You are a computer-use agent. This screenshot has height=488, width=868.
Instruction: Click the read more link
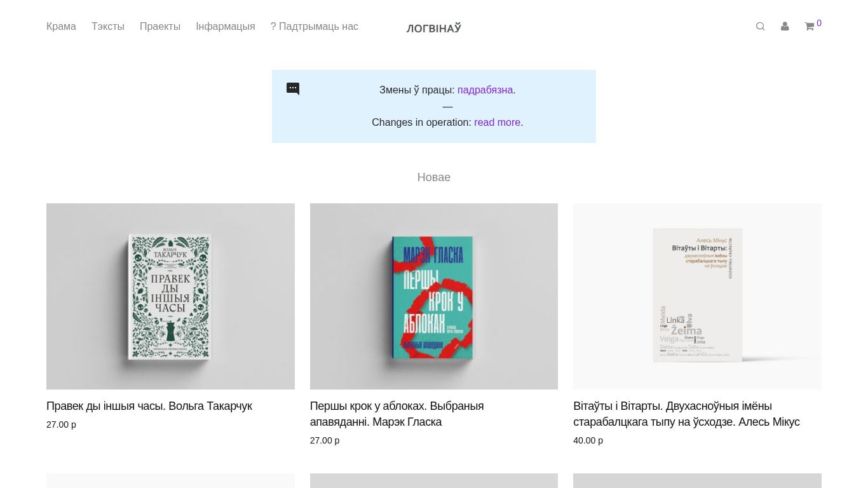497,123
